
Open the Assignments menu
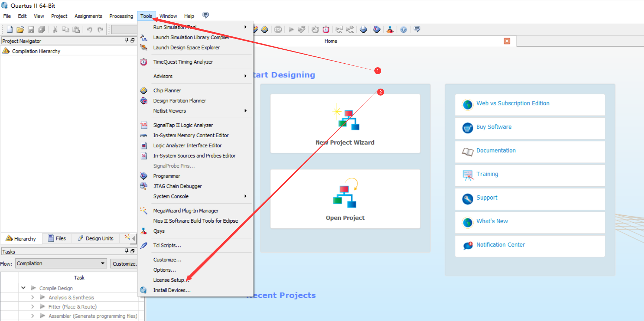pyautogui.click(x=88, y=16)
